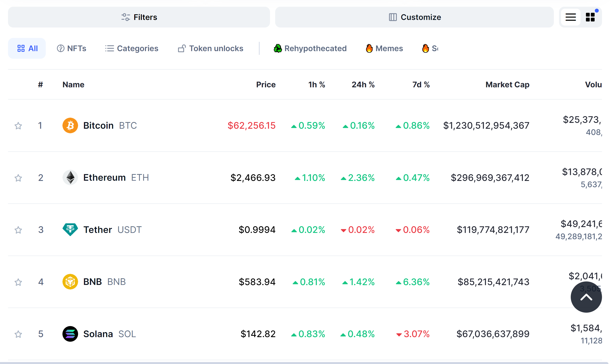Screen dimensions: 610x364
Task: Click the Customize columns icon
Action: tap(393, 17)
